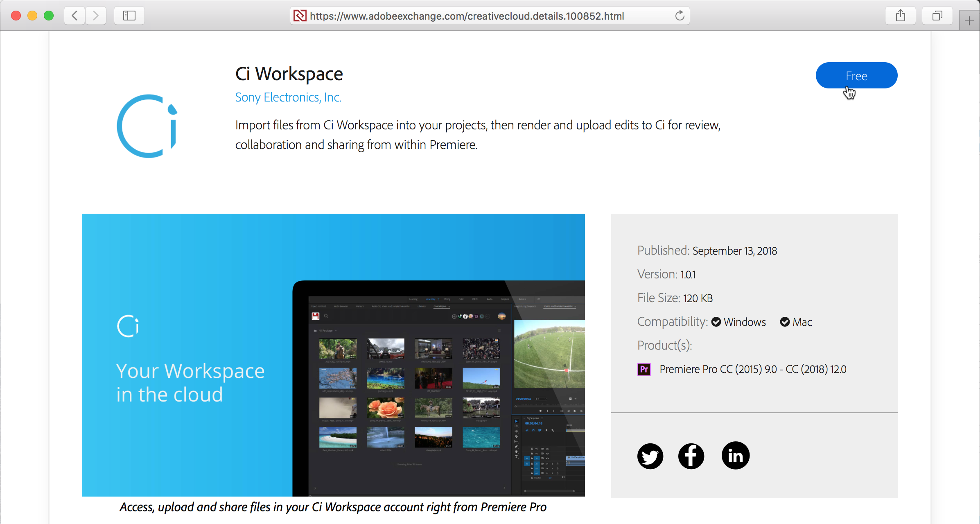Click the 'Premiere Pro CC (2015) 9.0 - CC (2018) 12.0' text
The image size is (980, 524).
[x=753, y=370]
